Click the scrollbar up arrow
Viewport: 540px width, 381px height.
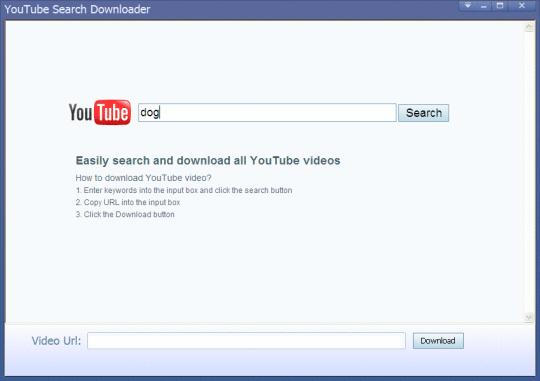point(529,27)
